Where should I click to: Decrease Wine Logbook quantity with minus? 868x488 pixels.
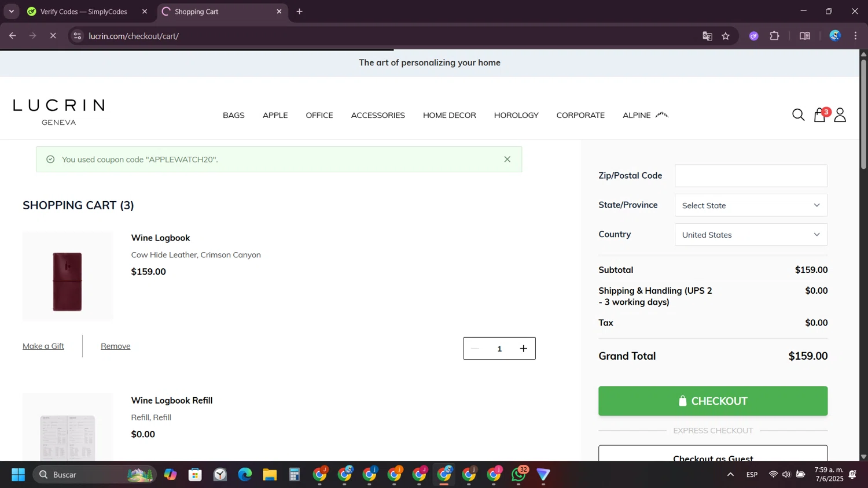(475, 349)
